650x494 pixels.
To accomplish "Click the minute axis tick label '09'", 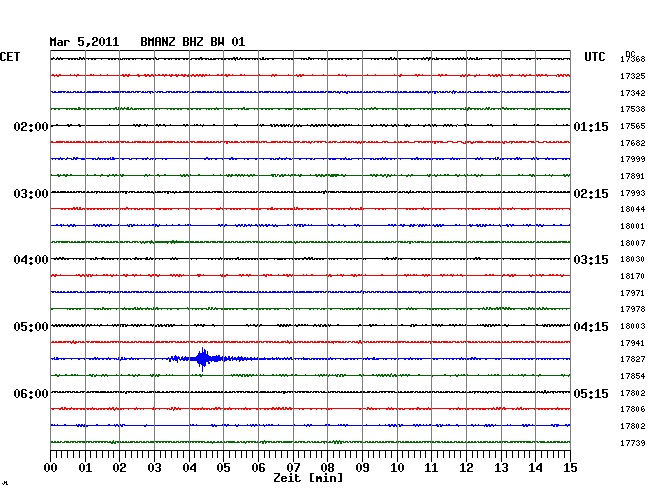I will tap(362, 468).
